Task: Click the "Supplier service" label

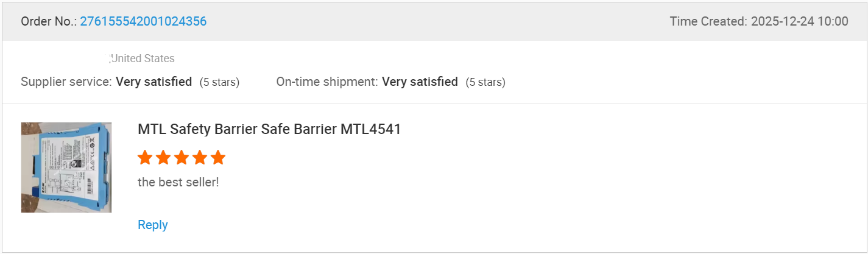Action: point(66,82)
